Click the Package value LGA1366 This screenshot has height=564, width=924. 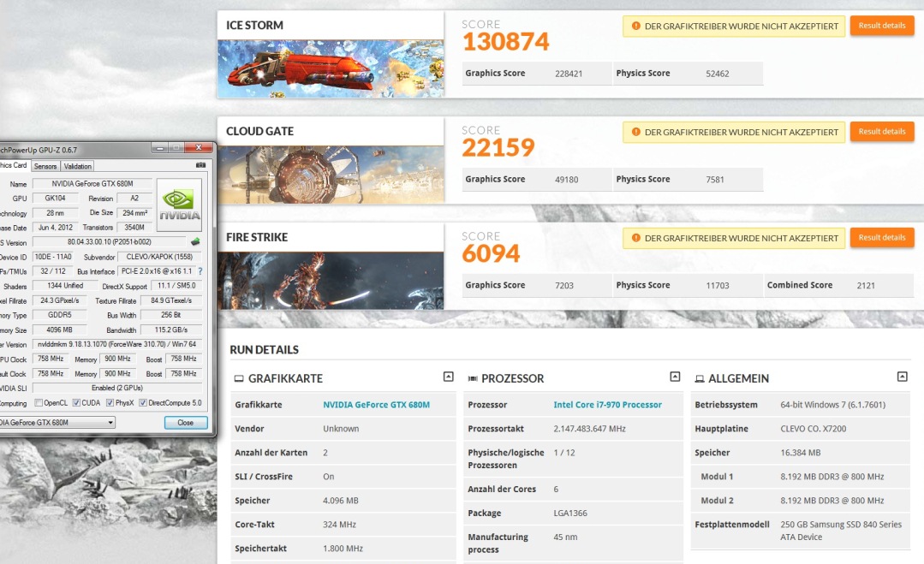coord(570,513)
